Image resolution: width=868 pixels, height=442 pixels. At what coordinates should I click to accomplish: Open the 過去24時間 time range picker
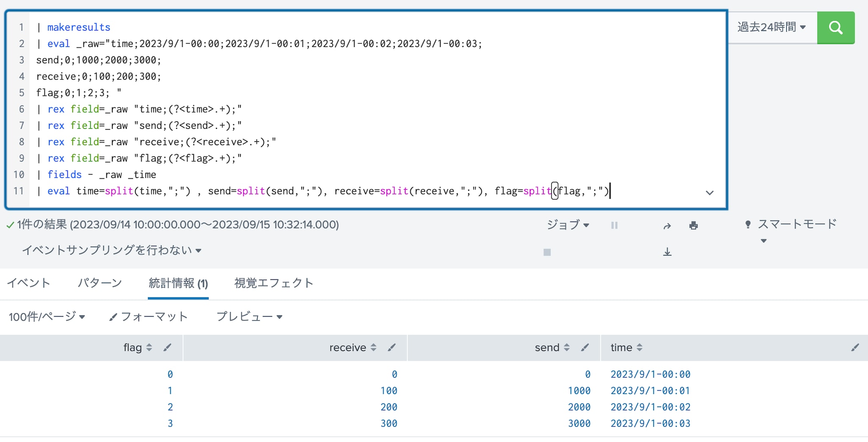pyautogui.click(x=771, y=28)
